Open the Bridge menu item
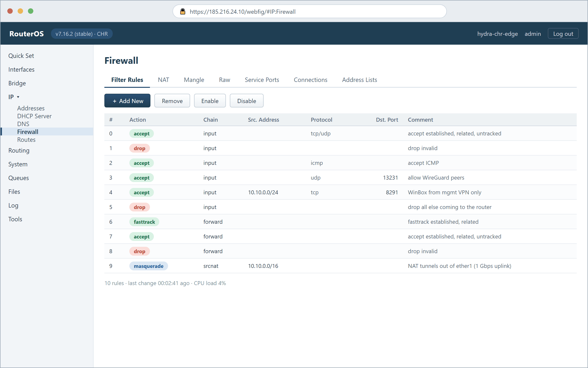The width and height of the screenshot is (588, 368). point(17,83)
